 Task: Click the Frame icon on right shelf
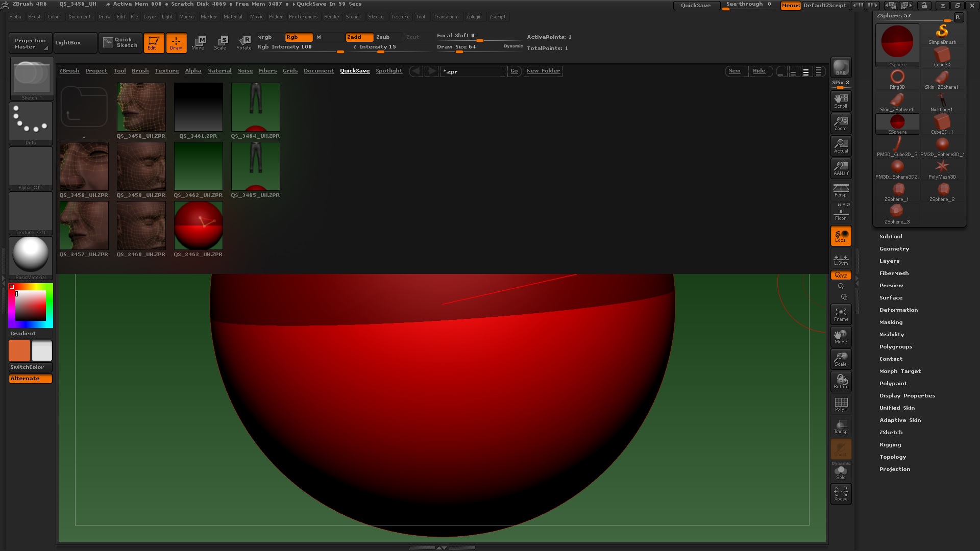click(x=841, y=314)
